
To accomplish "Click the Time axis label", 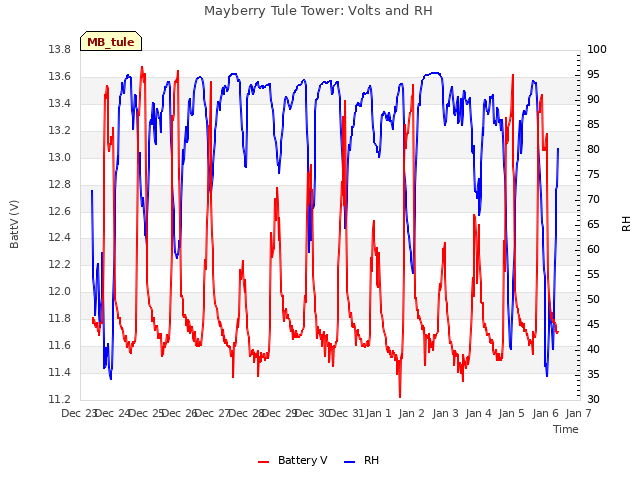I will point(566,429).
